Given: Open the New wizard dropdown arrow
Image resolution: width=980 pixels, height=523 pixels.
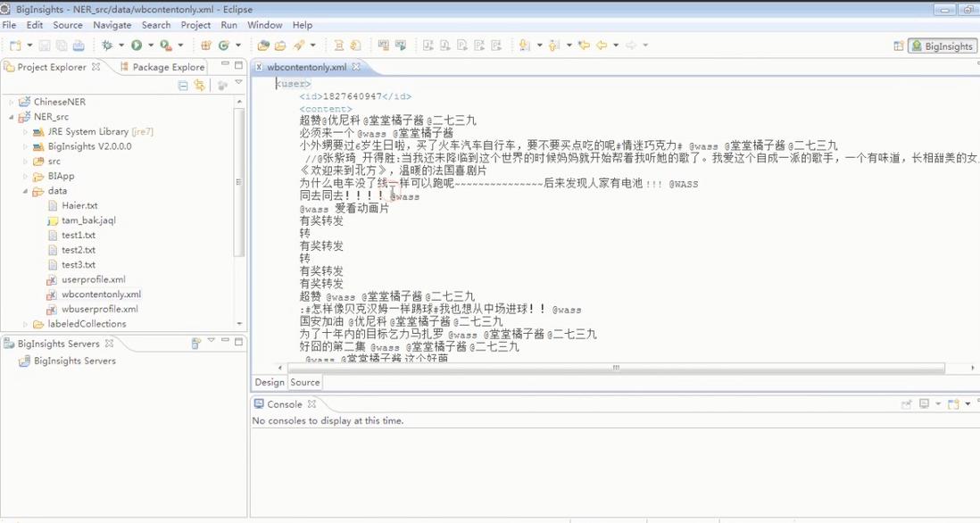Looking at the screenshot, I should point(29,45).
